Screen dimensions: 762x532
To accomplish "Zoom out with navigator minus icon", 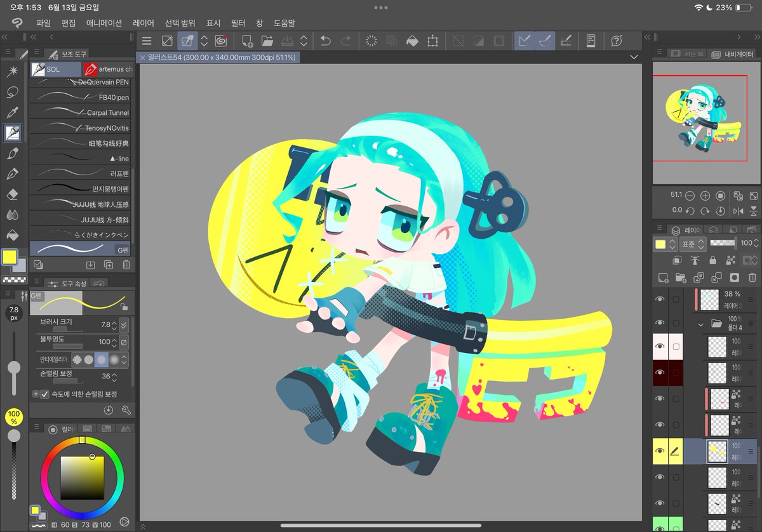I will (x=690, y=195).
